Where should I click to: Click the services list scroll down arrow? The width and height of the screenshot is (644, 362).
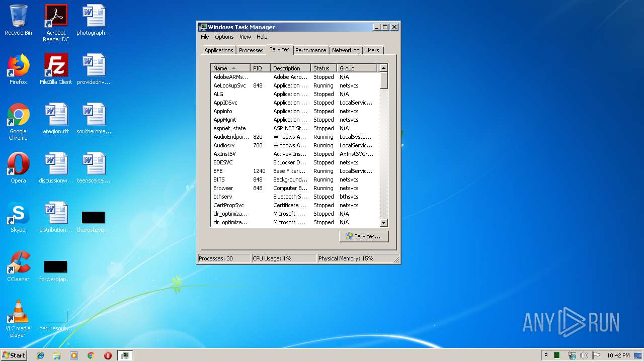point(383,222)
